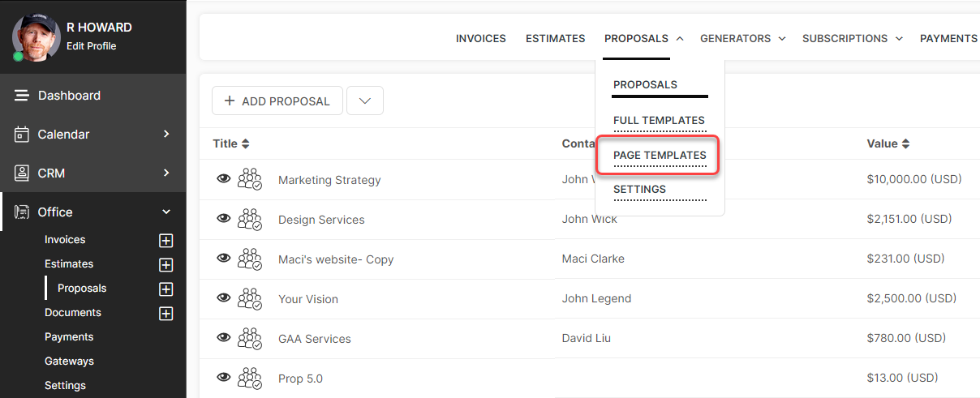The image size is (980, 398).
Task: Open the Generators dropdown menu
Action: coord(742,38)
